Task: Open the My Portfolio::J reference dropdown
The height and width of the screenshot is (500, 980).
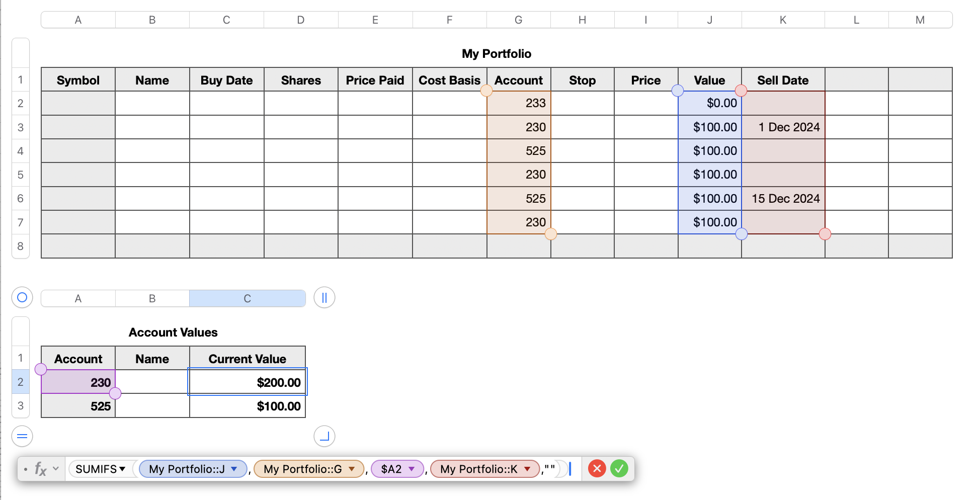Action: pos(234,469)
